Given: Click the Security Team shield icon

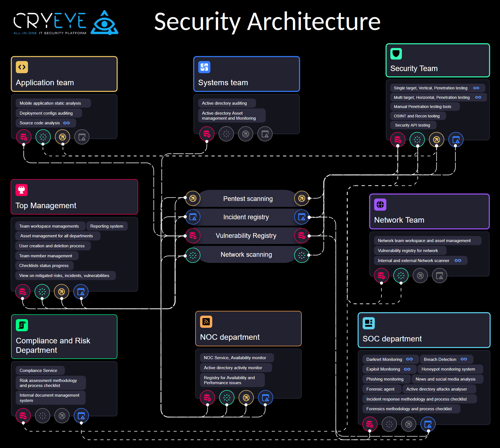Looking at the screenshot, I should [396, 54].
